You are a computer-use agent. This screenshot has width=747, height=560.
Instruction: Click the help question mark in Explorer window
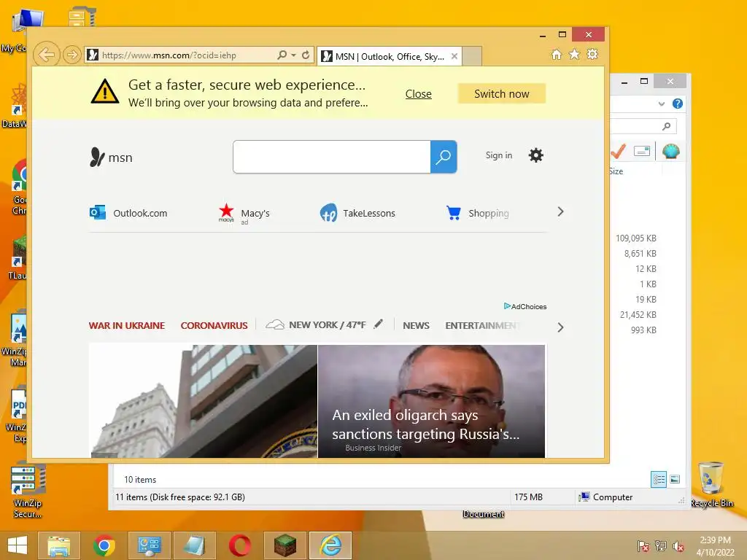coord(678,104)
